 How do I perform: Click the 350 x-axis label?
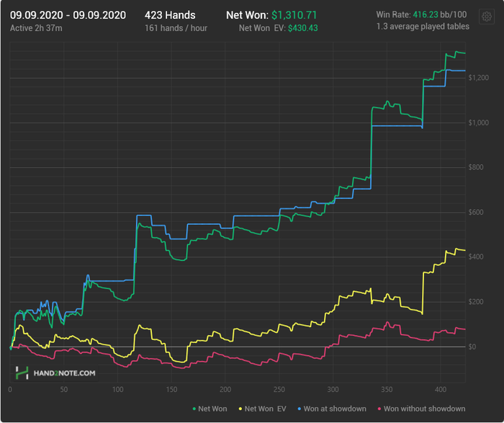tap(387, 389)
